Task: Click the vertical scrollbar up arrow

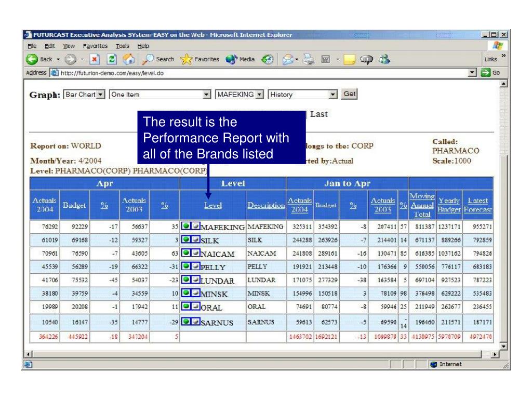Action: click(x=503, y=83)
